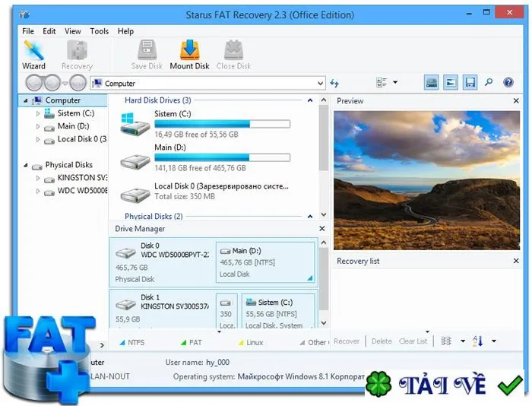The image size is (532, 406).
Task: Click the Linux legend label
Action: coord(255,343)
